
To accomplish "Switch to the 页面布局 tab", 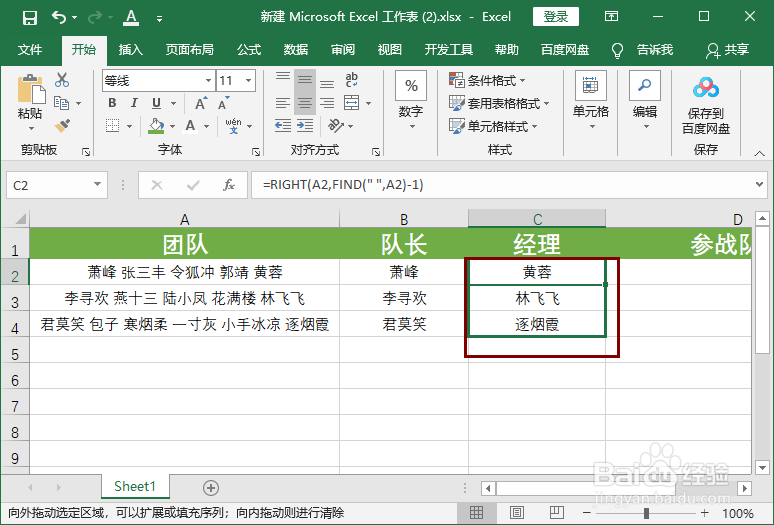I will coord(190,49).
